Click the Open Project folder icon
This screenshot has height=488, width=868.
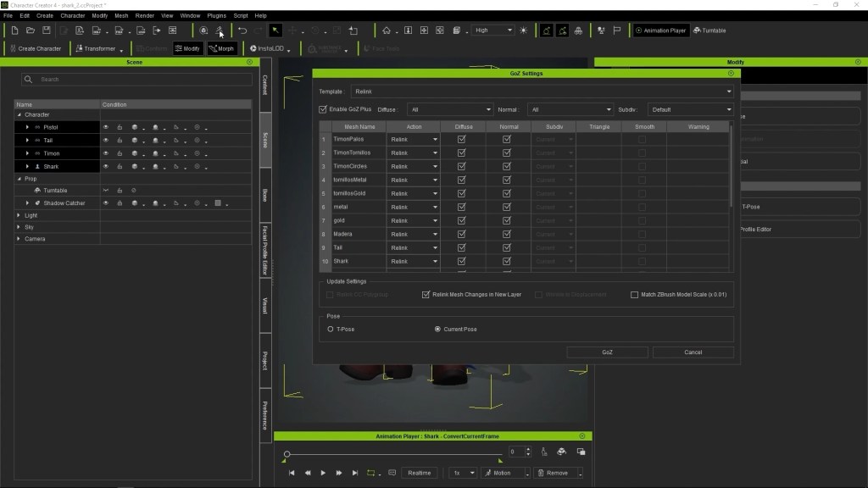(31, 30)
